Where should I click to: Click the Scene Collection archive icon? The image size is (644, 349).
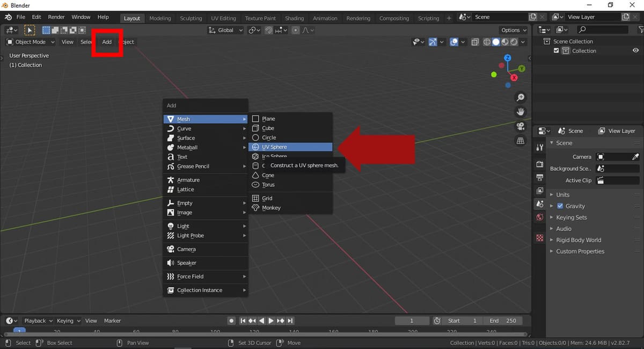coord(547,41)
